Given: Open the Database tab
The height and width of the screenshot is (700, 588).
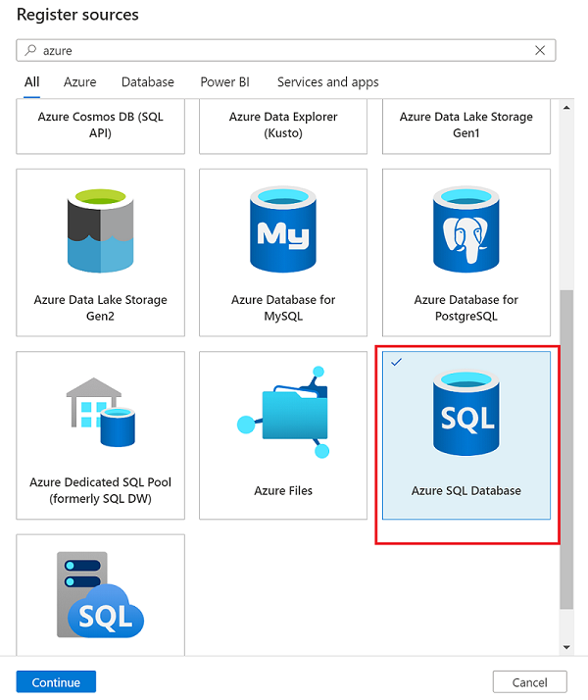Looking at the screenshot, I should point(148,82).
